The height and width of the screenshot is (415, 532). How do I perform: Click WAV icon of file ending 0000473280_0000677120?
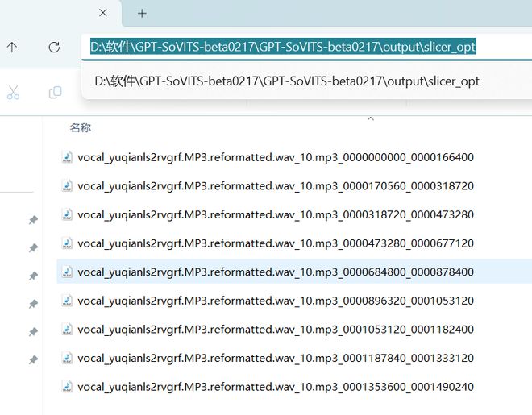pos(67,243)
